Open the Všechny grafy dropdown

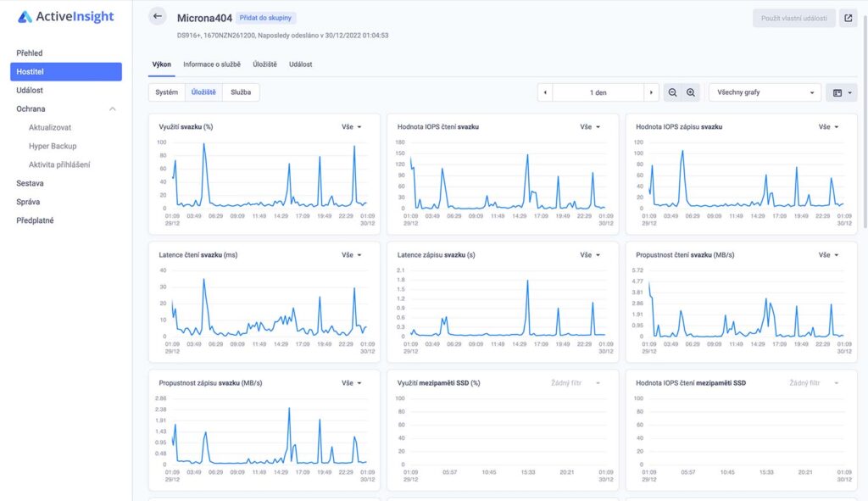click(765, 92)
